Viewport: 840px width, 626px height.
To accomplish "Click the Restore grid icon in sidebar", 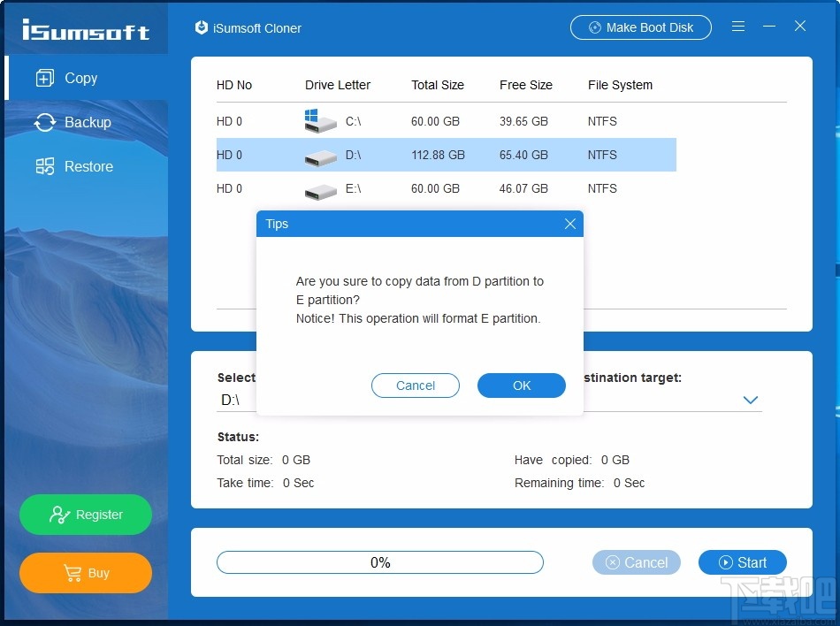I will tap(44, 166).
